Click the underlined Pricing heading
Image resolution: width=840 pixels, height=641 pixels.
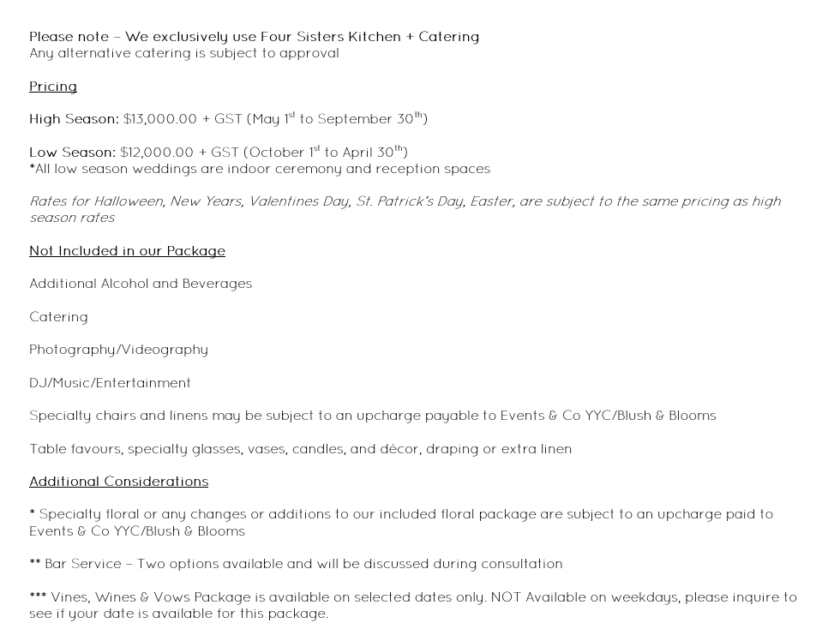53,87
